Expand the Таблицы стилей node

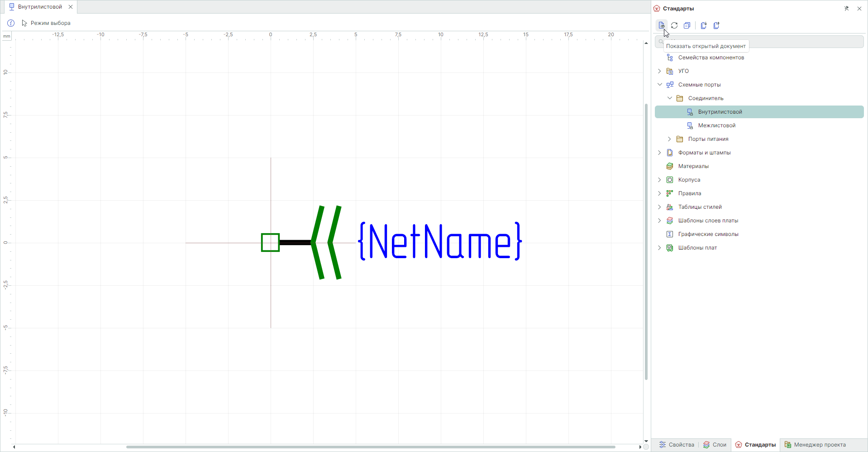click(659, 207)
